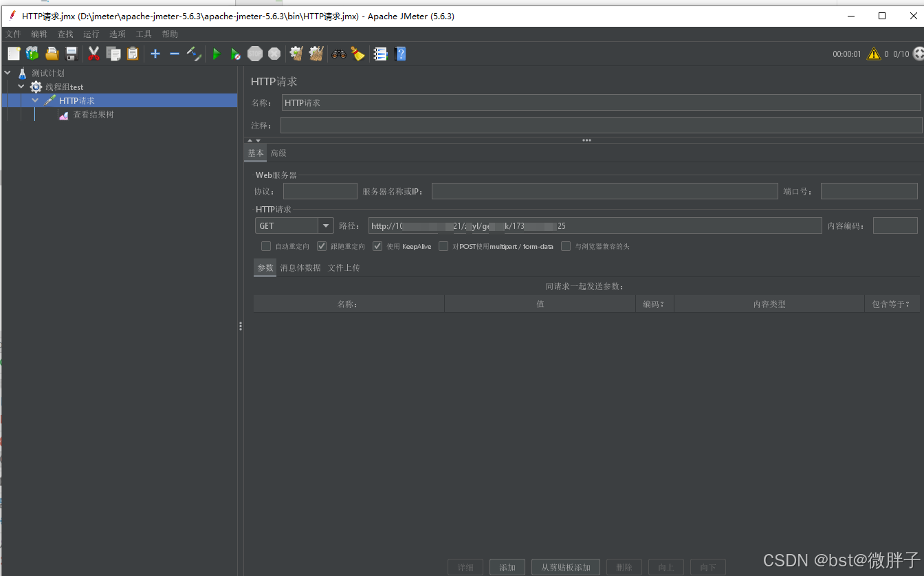Viewport: 924px width, 576px height.
Task: Open the Function Helper list icon
Action: point(380,54)
